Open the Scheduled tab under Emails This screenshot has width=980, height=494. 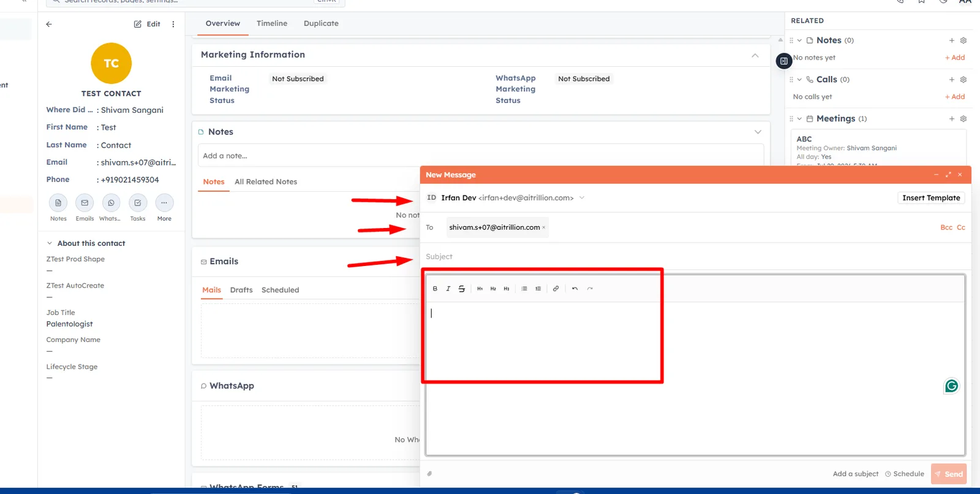280,290
